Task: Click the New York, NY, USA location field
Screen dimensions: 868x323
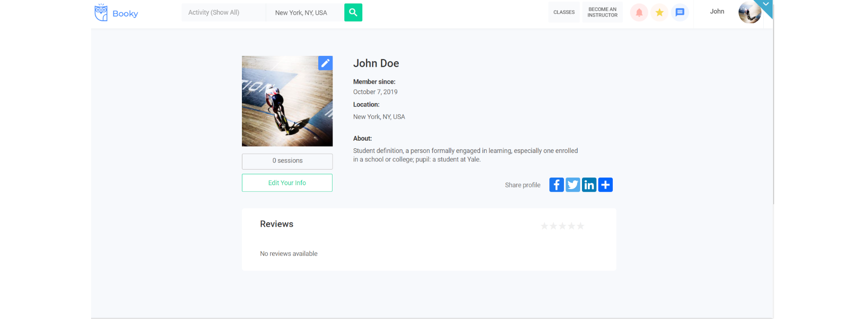Action: pyautogui.click(x=305, y=12)
